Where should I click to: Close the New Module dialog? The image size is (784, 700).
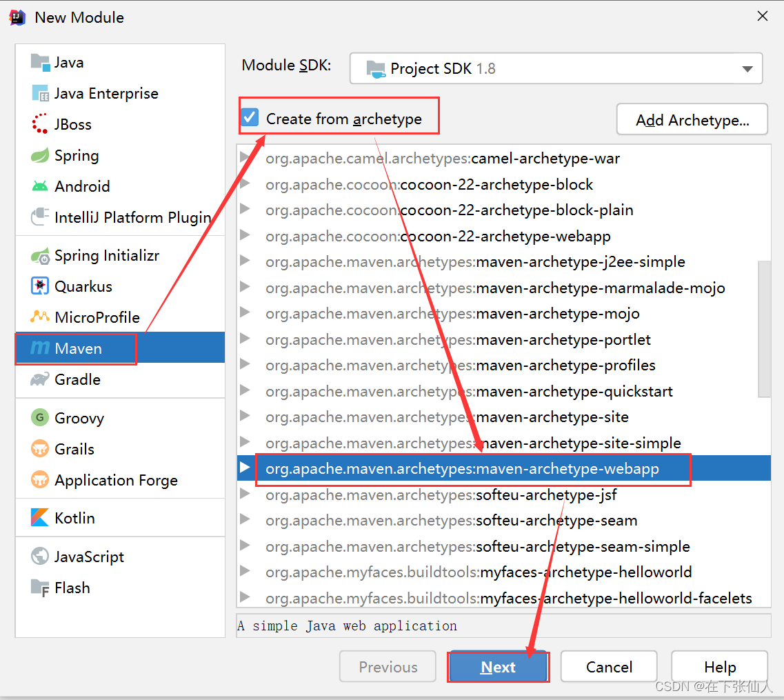[762, 17]
